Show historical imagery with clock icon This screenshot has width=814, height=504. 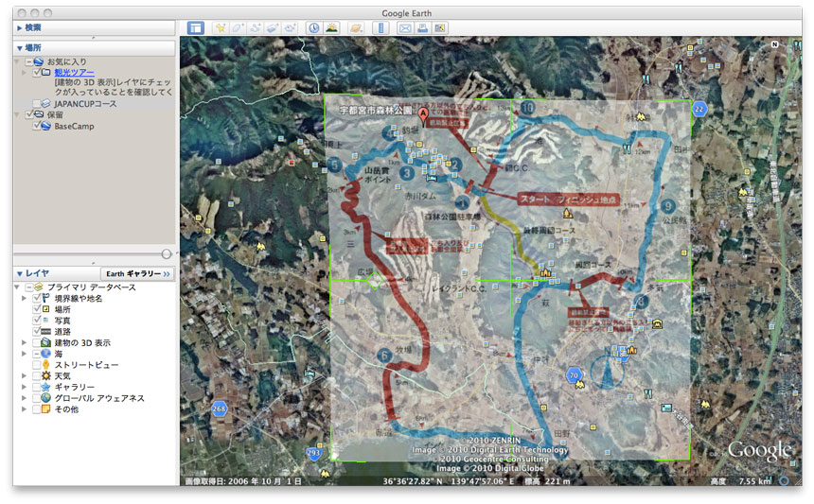pyautogui.click(x=314, y=28)
